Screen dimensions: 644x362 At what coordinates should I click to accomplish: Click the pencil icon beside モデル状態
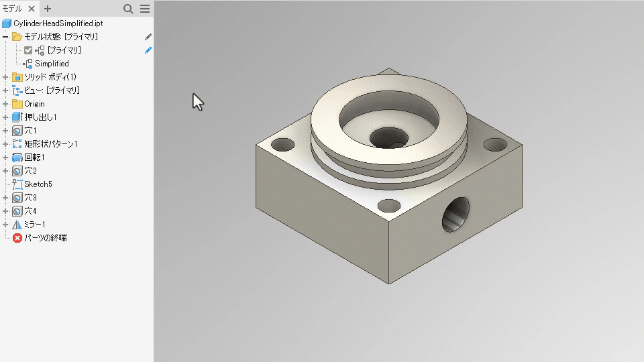pyautogui.click(x=148, y=37)
